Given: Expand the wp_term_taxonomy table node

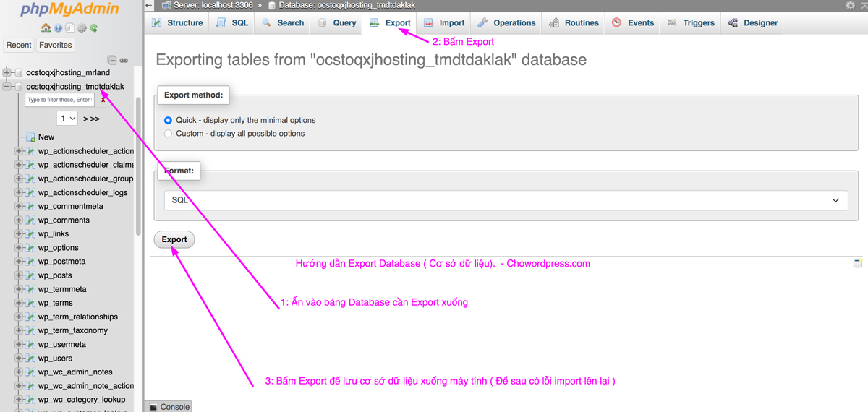Looking at the screenshot, I should click(x=20, y=331).
